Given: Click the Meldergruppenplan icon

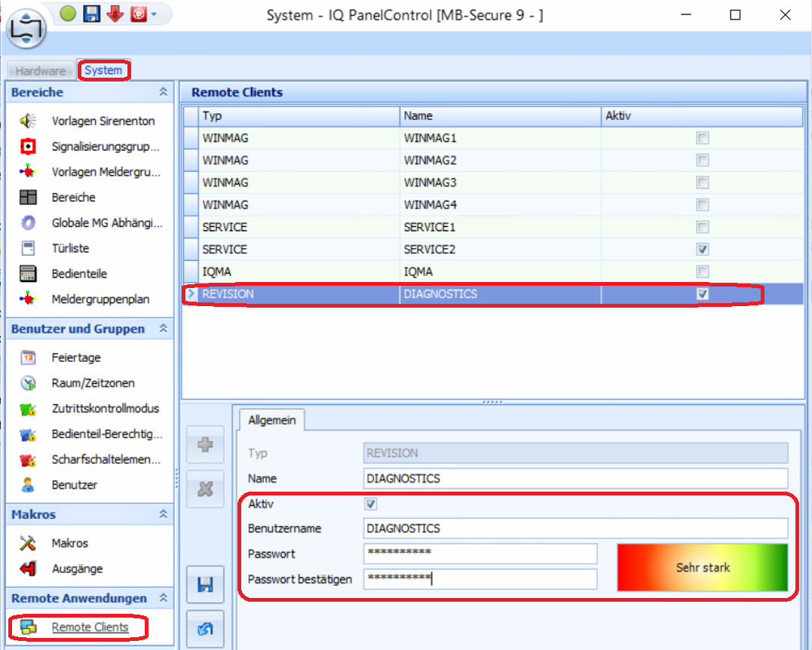Looking at the screenshot, I should coord(28,299).
